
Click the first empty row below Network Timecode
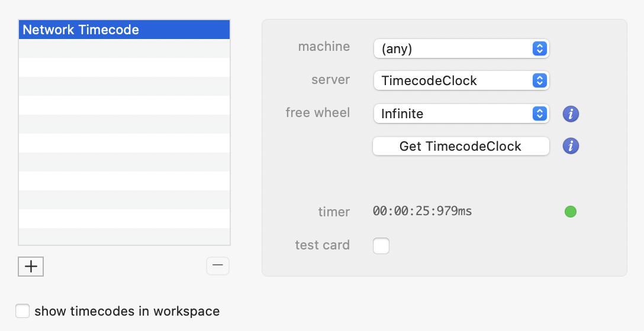124,48
